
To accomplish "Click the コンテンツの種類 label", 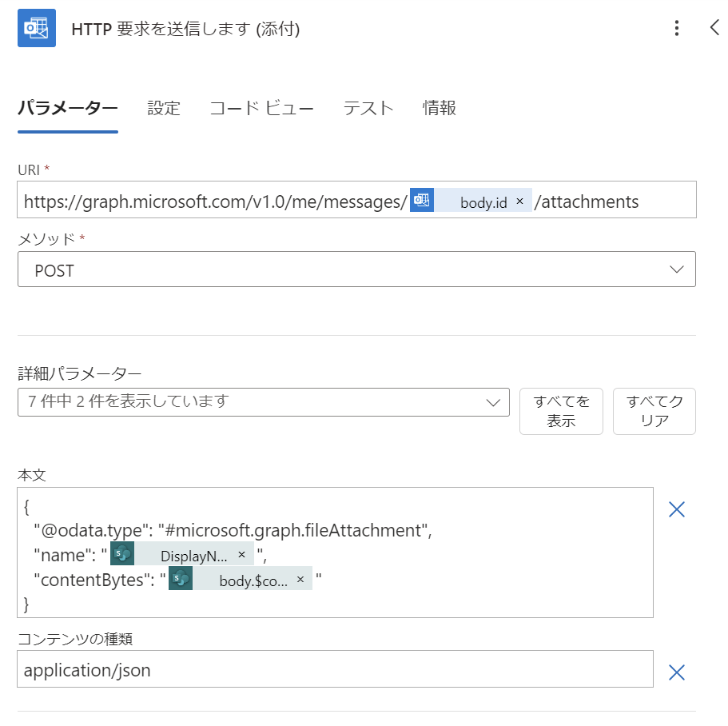I will click(75, 639).
